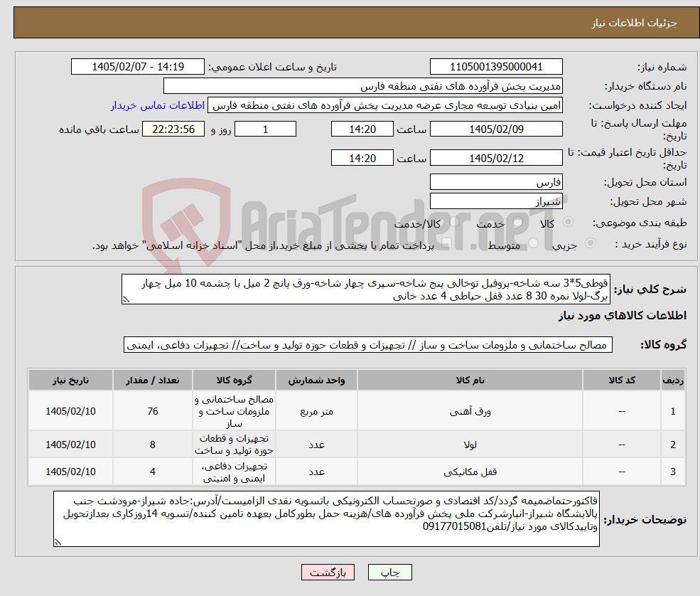Image resolution: width=700 pixels, height=596 pixels.
Task: Click the نام کالا column header
Action: point(470,381)
